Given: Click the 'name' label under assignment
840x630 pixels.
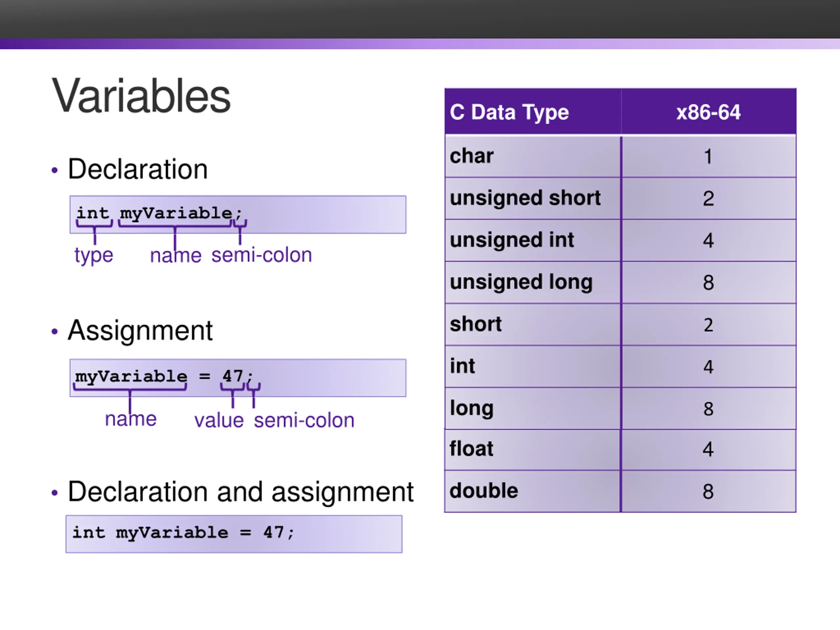Looking at the screenshot, I should click(x=131, y=419).
